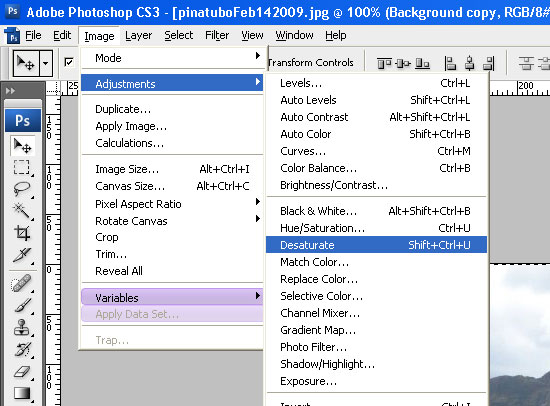The height and width of the screenshot is (406, 550).
Task: Click the Align Left Edges icon
Action: (450, 64)
